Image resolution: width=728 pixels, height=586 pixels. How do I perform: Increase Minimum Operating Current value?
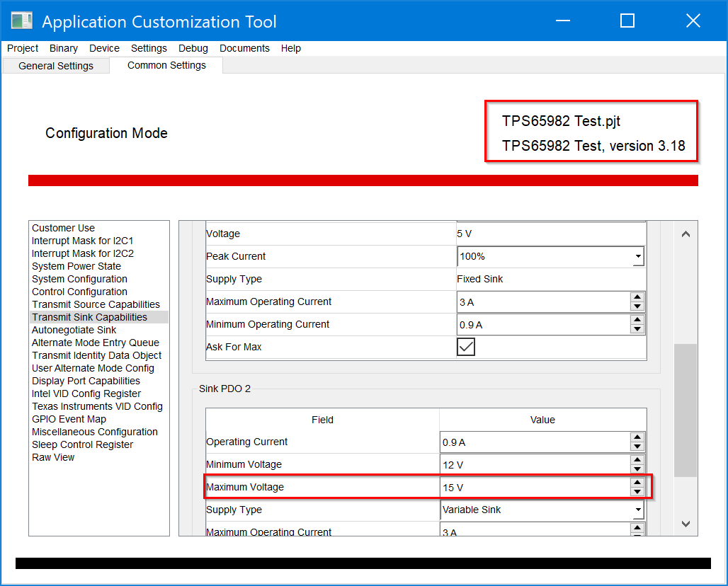pyautogui.click(x=637, y=320)
